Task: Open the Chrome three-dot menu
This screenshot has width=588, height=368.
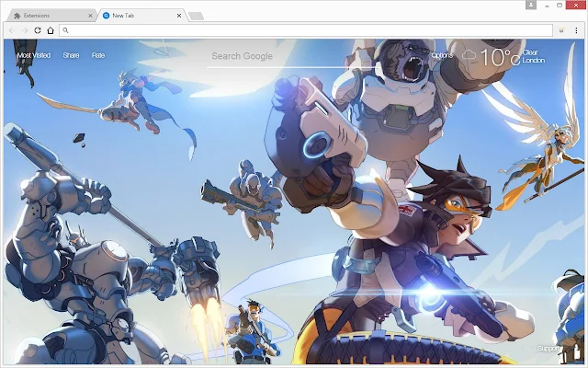Action: coord(576,30)
